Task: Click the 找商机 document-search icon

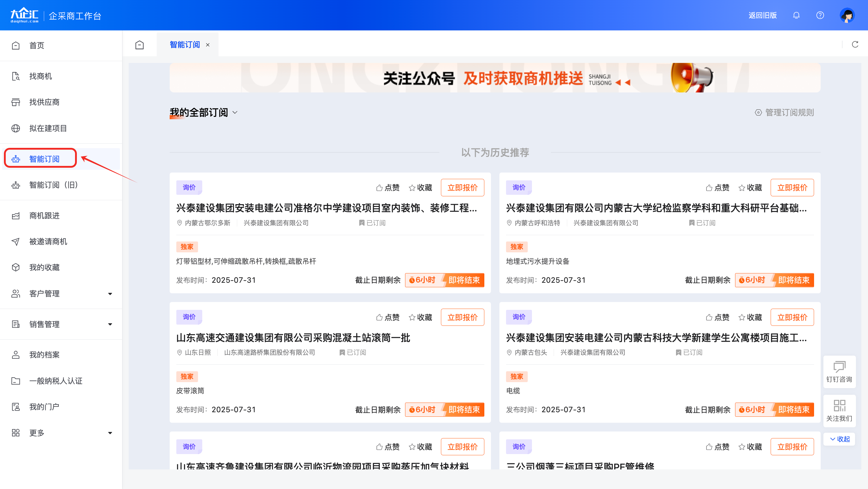Action: click(15, 76)
